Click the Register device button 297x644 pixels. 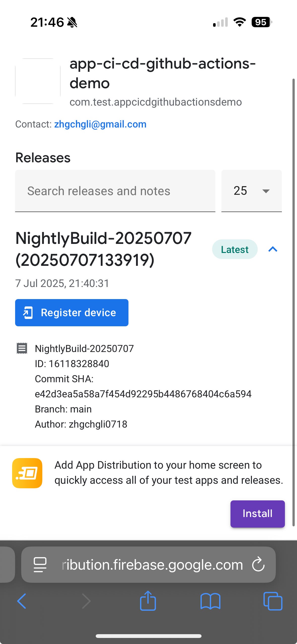click(x=72, y=312)
